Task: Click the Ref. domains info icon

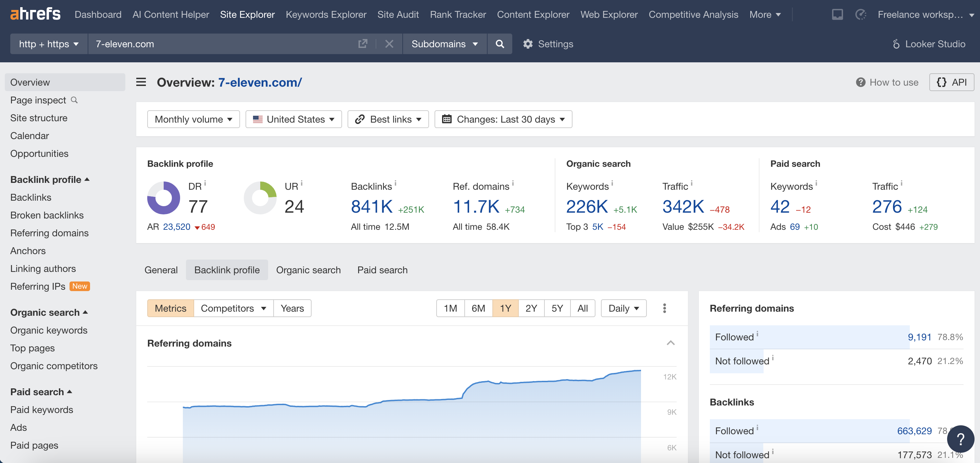Action: [513, 183]
